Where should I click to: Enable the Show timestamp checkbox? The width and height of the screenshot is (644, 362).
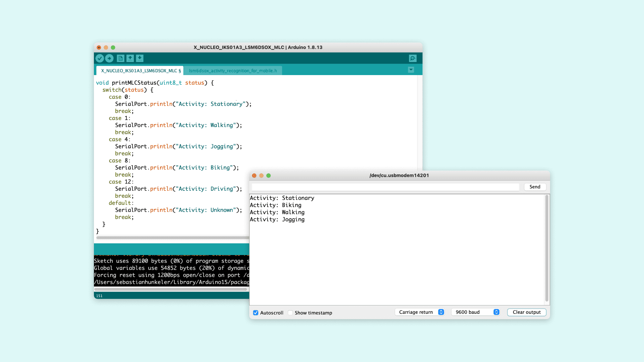pos(290,313)
